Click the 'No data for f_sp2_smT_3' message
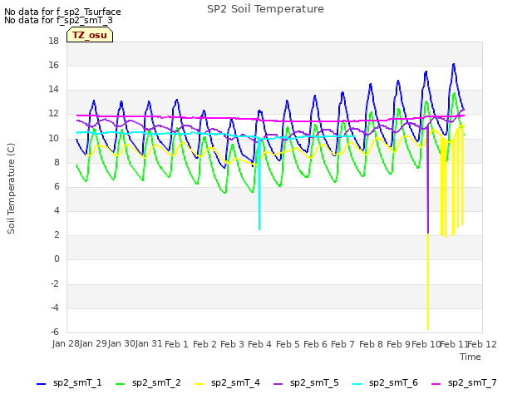532x399 pixels. [x=58, y=20]
